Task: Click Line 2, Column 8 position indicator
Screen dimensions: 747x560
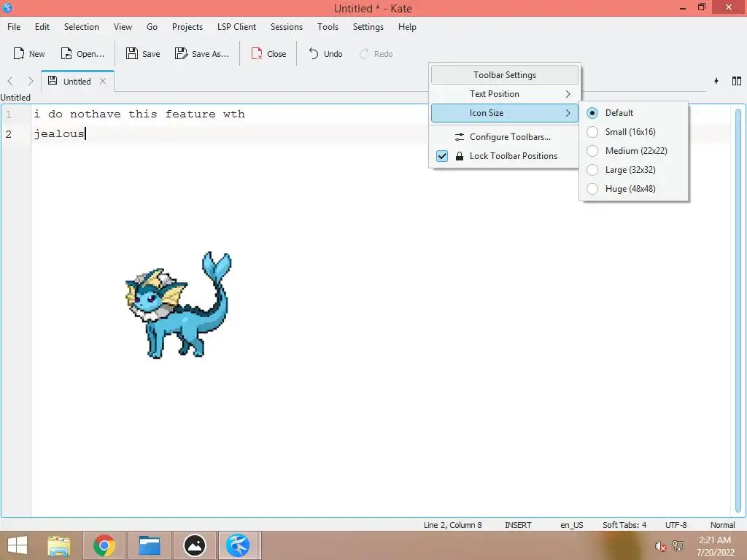Action: (x=452, y=525)
